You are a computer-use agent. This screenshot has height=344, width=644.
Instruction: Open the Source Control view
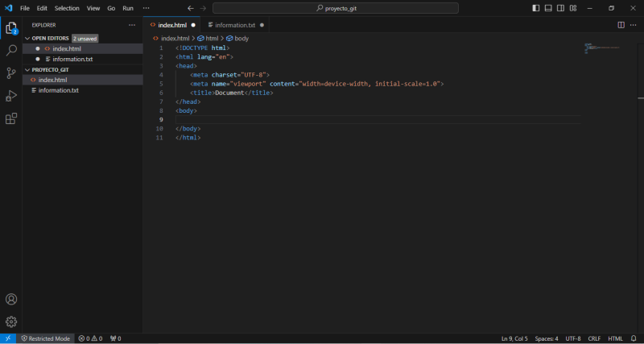pyautogui.click(x=11, y=73)
